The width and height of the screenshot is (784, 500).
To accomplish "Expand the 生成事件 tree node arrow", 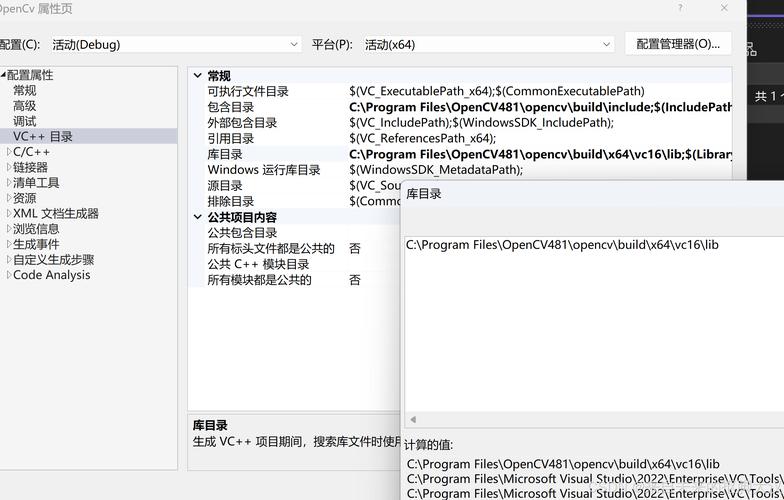I will pyautogui.click(x=8, y=244).
